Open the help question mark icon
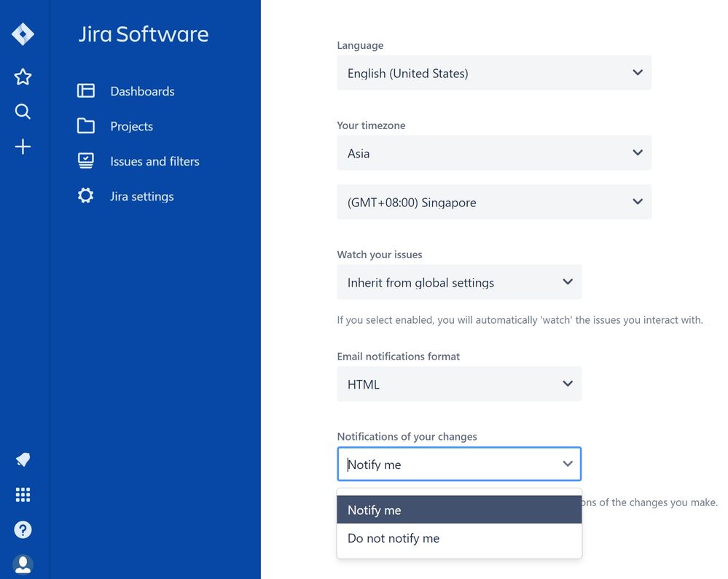 [23, 529]
